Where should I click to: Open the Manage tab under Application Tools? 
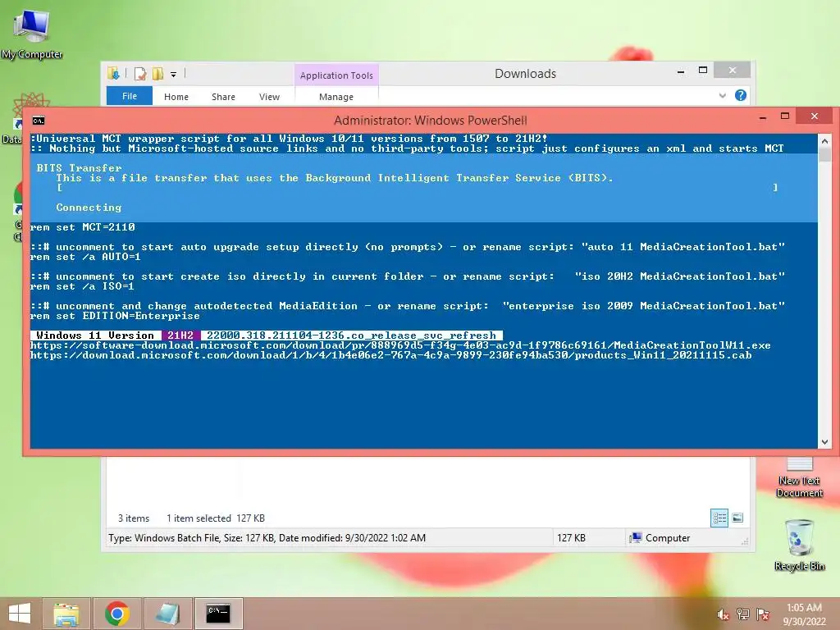pos(336,97)
